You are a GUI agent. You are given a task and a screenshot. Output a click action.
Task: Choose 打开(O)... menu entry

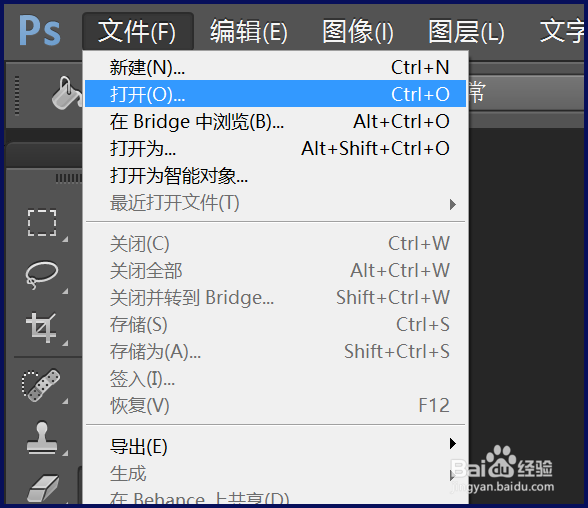click(276, 94)
